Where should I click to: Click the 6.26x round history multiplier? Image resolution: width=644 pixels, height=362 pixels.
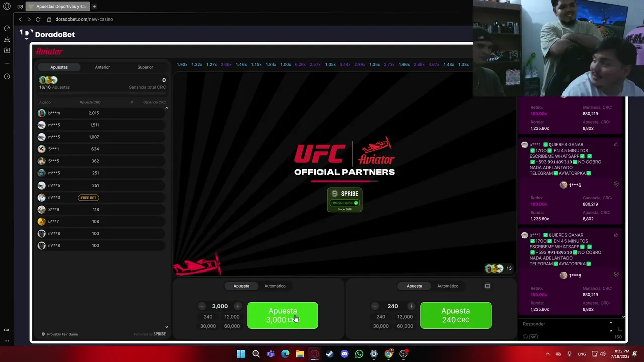tap(300, 65)
